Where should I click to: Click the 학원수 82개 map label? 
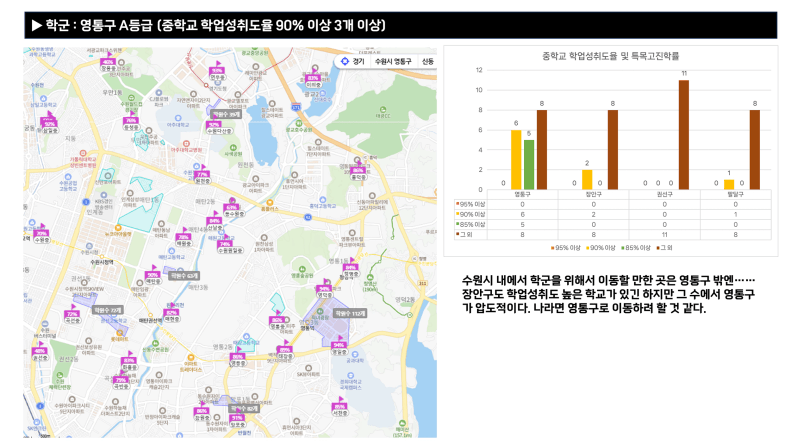[x=244, y=408]
